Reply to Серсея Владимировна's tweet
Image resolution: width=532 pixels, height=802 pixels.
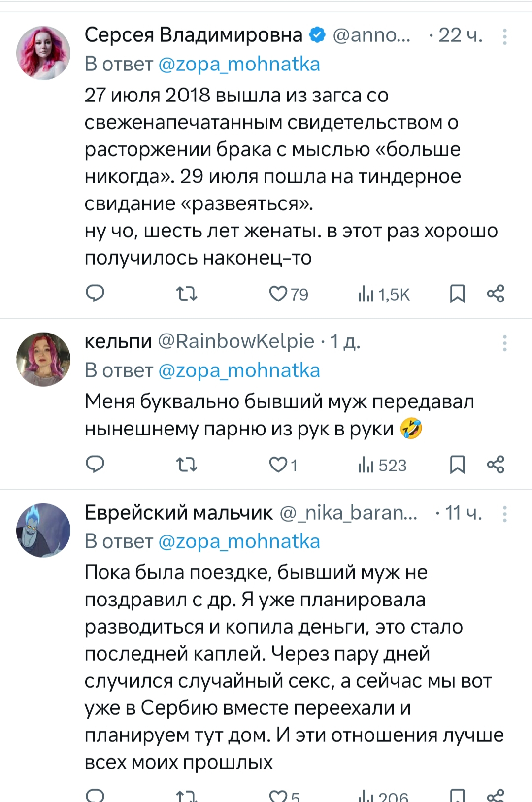click(x=95, y=294)
